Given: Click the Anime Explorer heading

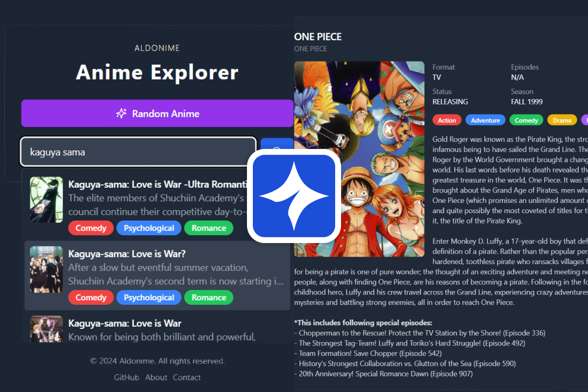Looking at the screenshot, I should click(x=157, y=73).
